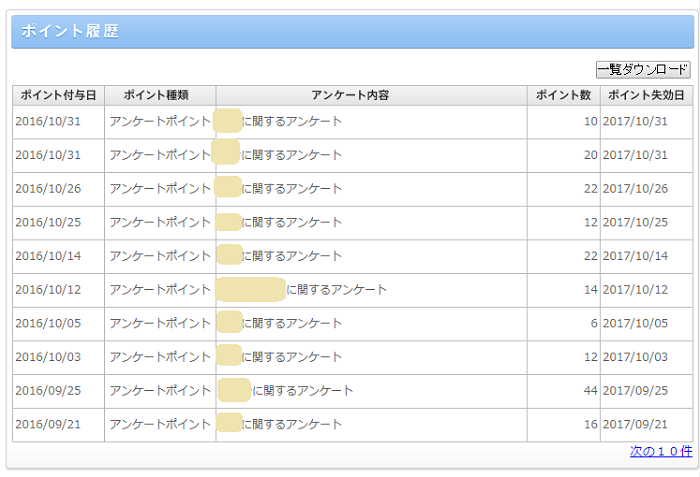
Task: Click アンケートポイント in the 2016/10/25 row
Action: [160, 222]
